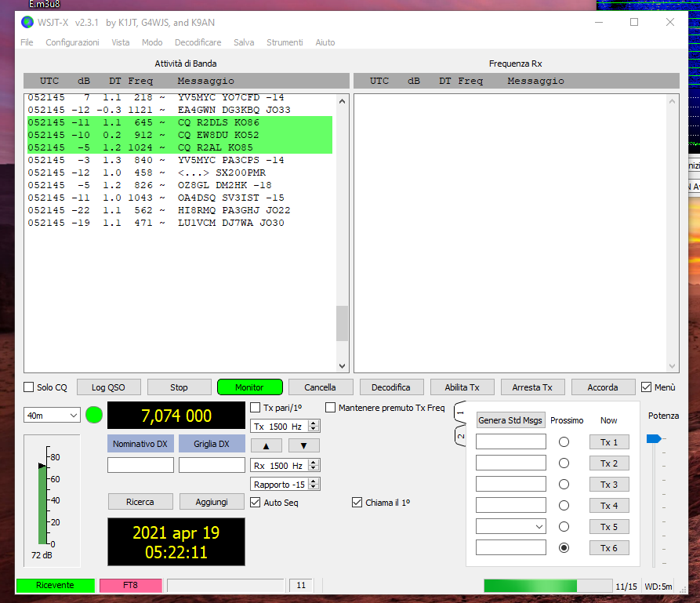Switch to message tab 2
This screenshot has width=700, height=603.
pyautogui.click(x=461, y=436)
